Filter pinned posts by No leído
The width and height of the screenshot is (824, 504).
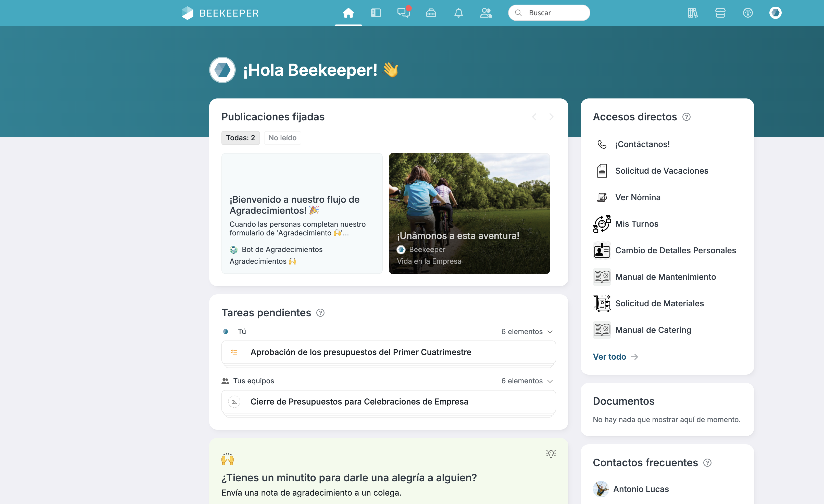pyautogui.click(x=282, y=138)
